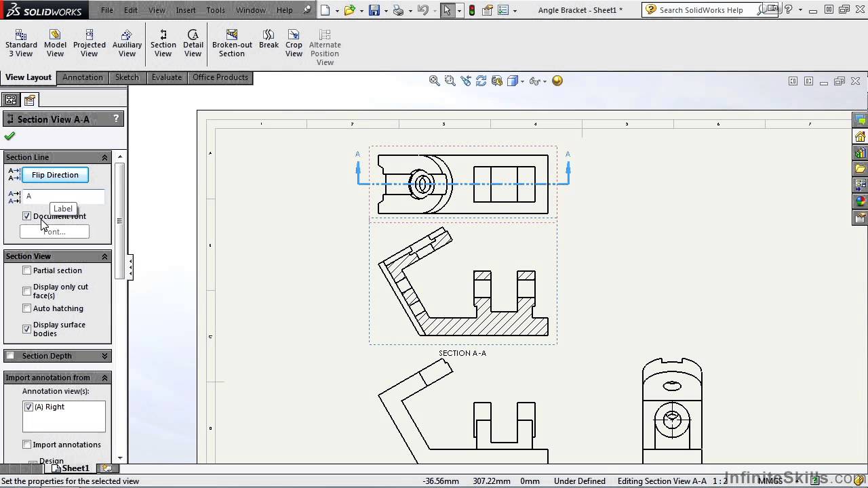Confirm Section View A-A with green checkmark
The image size is (868, 488).
pyautogui.click(x=9, y=136)
